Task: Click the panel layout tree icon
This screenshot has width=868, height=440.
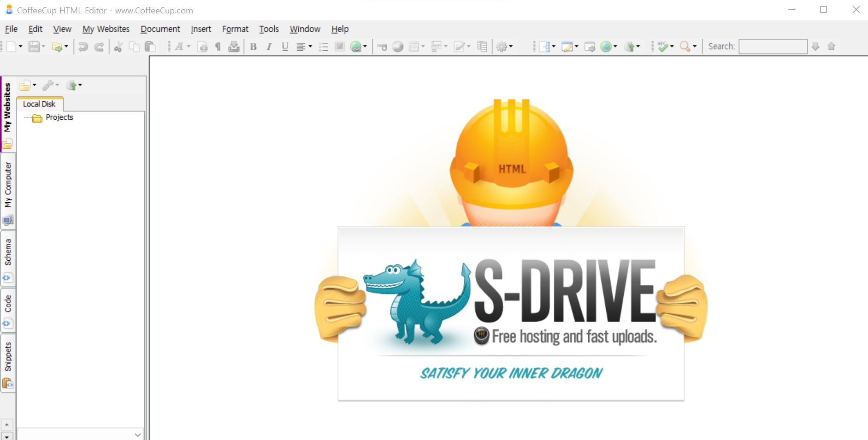Action: point(545,47)
